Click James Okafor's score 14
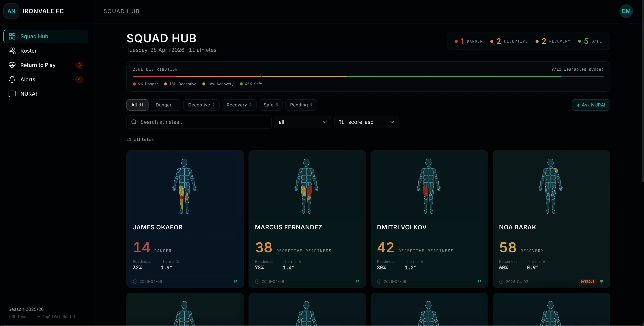Image resolution: width=644 pixels, height=326 pixels. [142, 248]
